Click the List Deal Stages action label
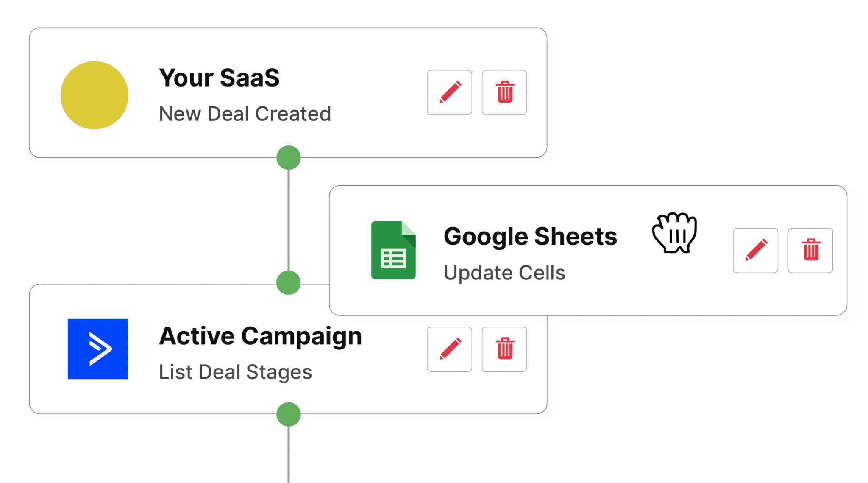Image resolution: width=868 pixels, height=483 pixels. [x=235, y=372]
